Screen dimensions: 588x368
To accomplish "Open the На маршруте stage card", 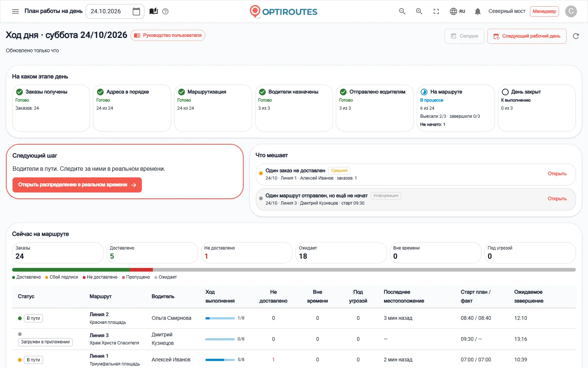I will [x=456, y=108].
